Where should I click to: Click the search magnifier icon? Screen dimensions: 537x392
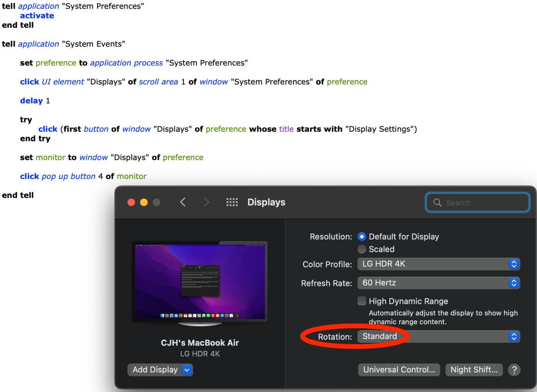point(437,202)
